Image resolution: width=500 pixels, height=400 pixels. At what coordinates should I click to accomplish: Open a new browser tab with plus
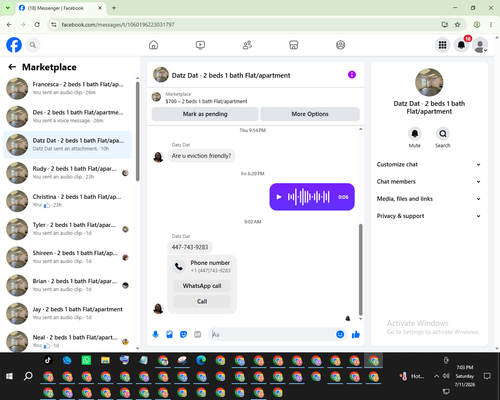[114, 8]
